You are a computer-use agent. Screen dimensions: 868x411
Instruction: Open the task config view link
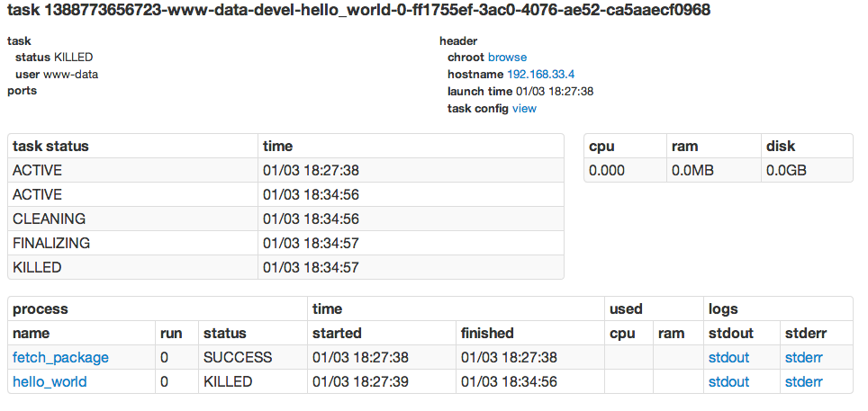coord(524,109)
